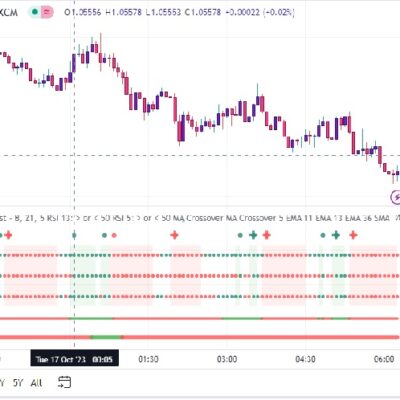
Task: Click the low price L1.05553
Action: click(x=163, y=12)
